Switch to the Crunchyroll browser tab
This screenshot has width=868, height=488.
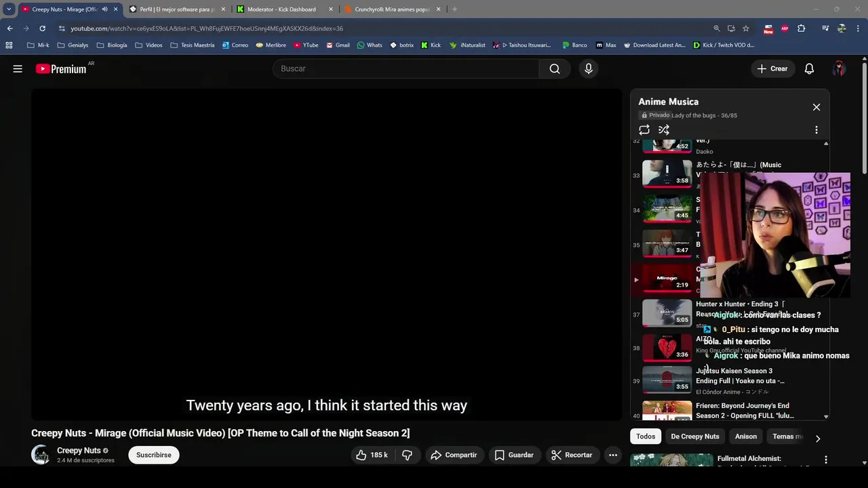pyautogui.click(x=392, y=9)
